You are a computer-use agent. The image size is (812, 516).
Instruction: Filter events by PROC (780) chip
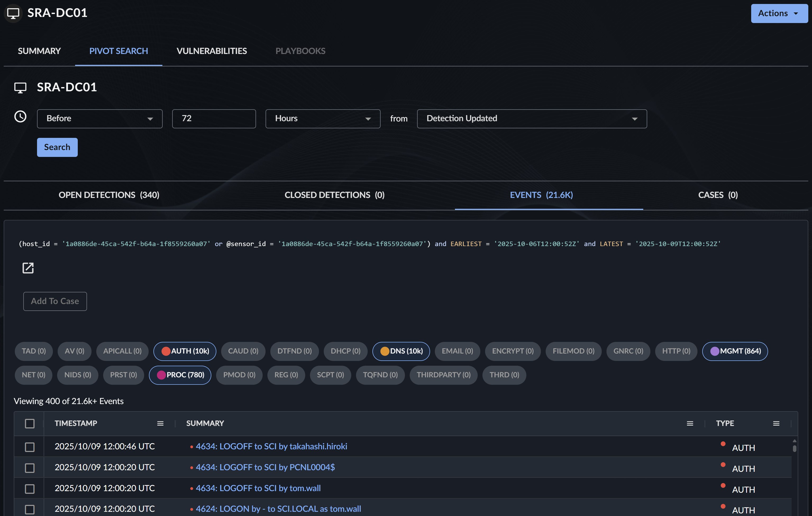coord(180,375)
